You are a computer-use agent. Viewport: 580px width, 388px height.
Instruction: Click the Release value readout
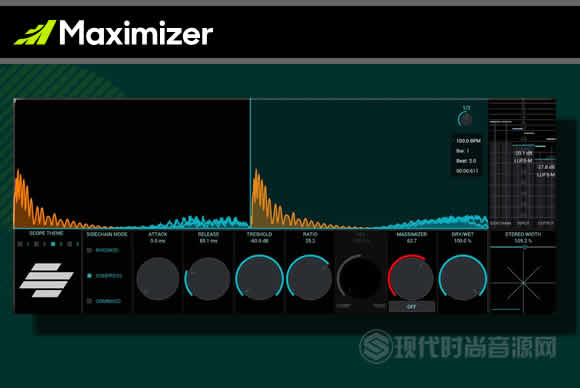tap(208, 241)
